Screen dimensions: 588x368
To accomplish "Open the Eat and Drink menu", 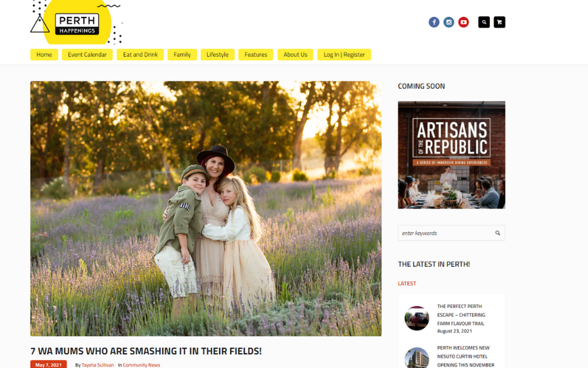I will (x=140, y=54).
